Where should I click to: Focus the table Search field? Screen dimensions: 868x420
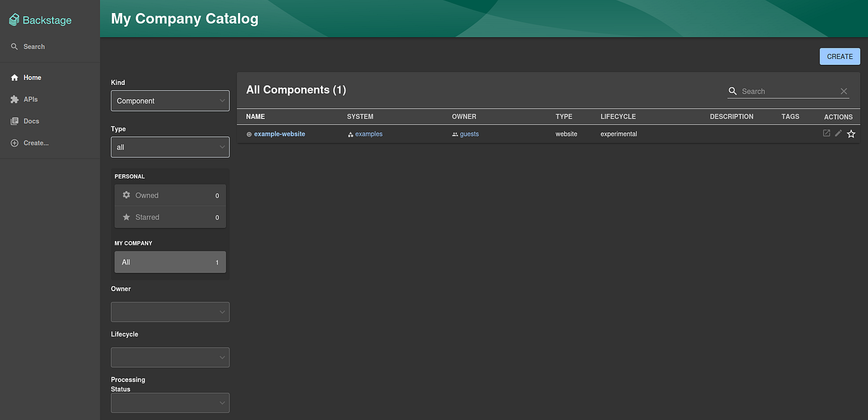coord(788,91)
